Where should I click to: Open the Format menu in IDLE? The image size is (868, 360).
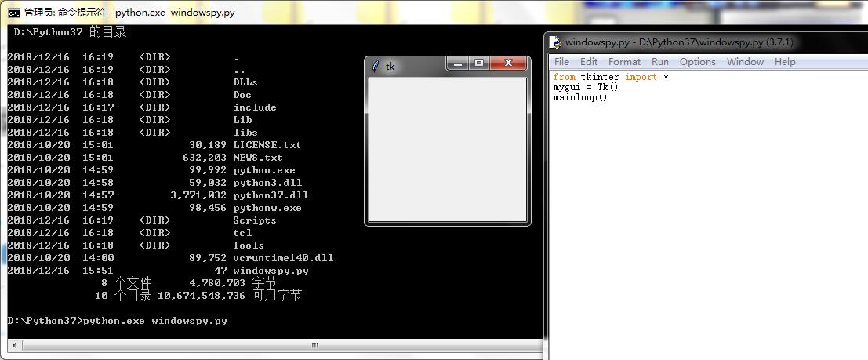point(624,62)
